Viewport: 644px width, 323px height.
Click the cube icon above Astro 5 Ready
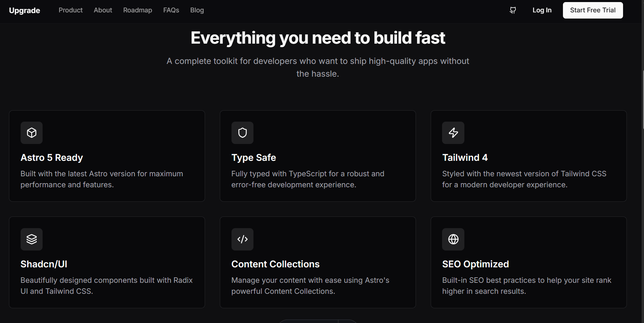(32, 133)
